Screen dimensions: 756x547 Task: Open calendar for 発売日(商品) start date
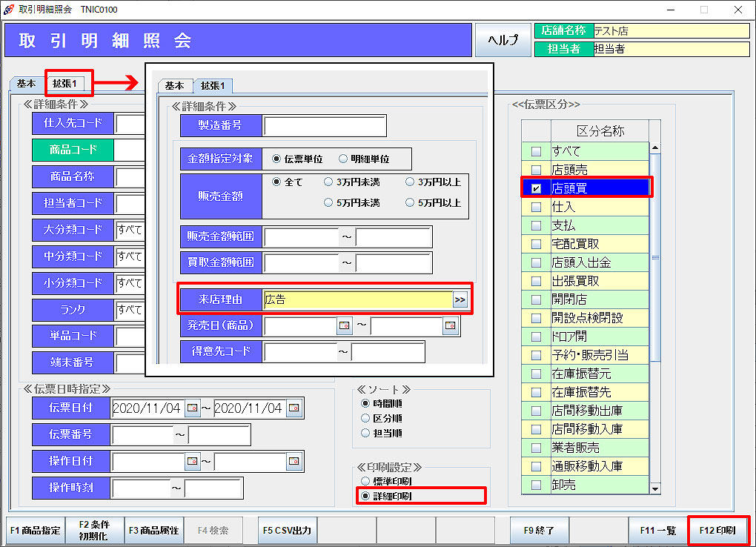pyautogui.click(x=345, y=326)
